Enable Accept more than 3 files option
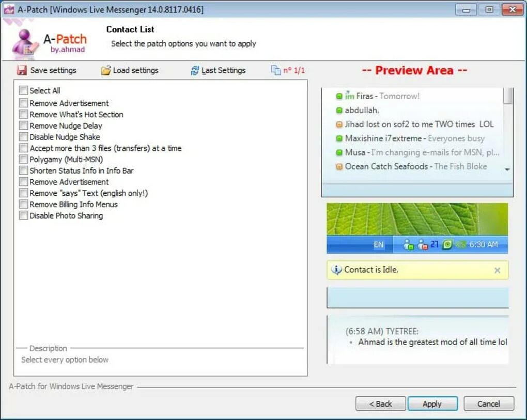The image size is (527, 420). (23, 148)
